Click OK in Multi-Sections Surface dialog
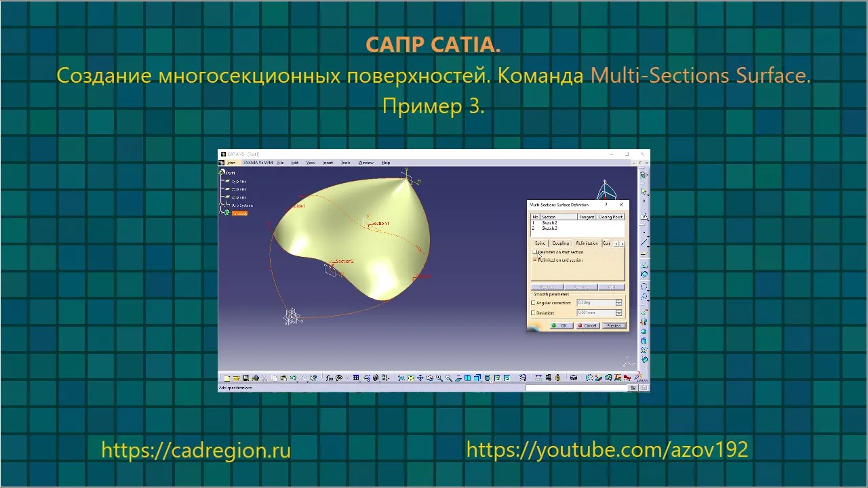 click(x=561, y=325)
